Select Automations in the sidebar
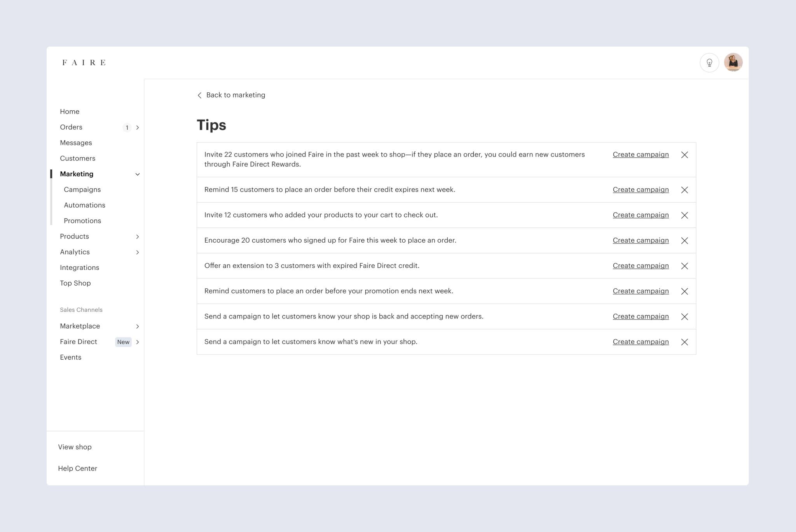Screen dimensions: 796x532 click(84, 205)
